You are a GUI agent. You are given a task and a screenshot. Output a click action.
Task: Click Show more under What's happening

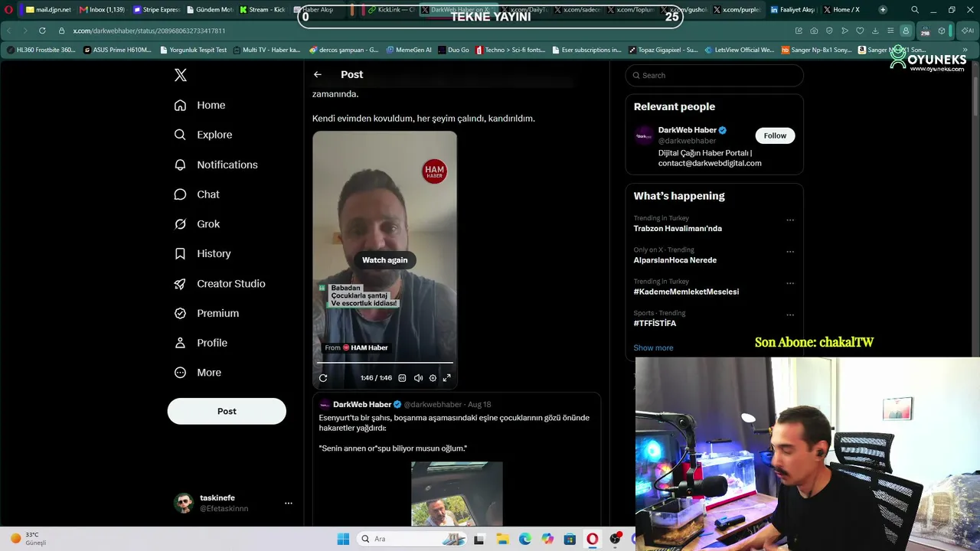tap(653, 347)
